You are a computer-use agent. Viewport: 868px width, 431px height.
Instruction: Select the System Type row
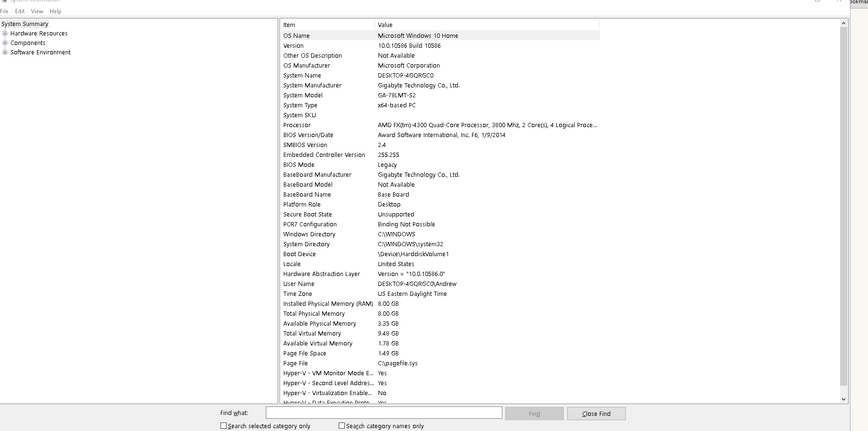point(441,105)
